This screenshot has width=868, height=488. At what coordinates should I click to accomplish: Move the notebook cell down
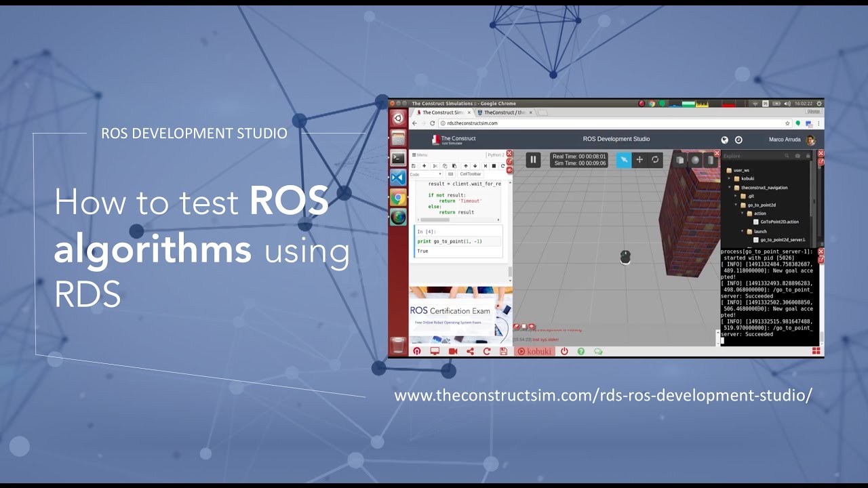coord(475,166)
